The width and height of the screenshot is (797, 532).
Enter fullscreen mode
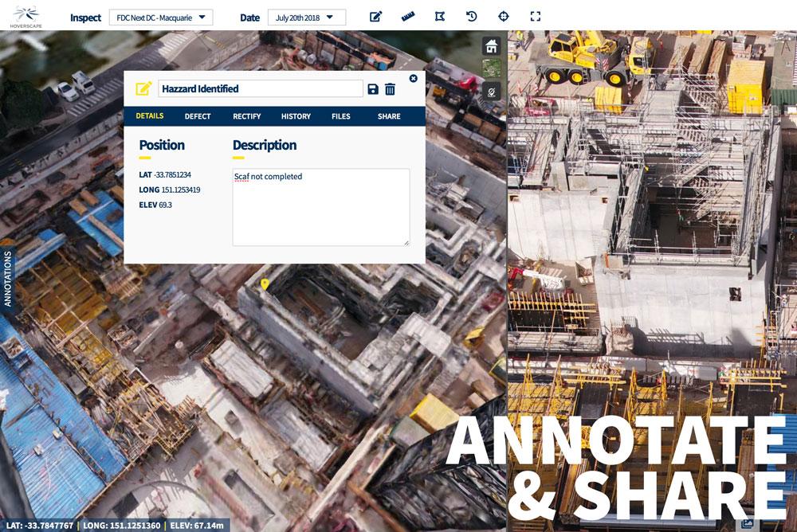pos(534,15)
